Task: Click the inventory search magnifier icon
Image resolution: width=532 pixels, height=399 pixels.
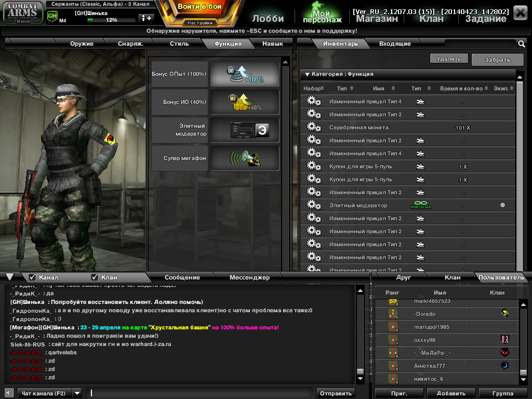Action: click(522, 44)
